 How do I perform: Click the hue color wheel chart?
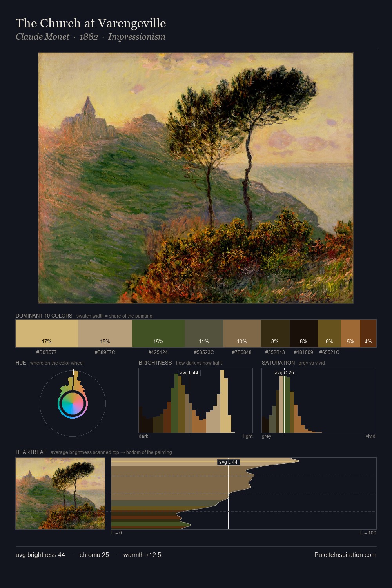(x=73, y=403)
